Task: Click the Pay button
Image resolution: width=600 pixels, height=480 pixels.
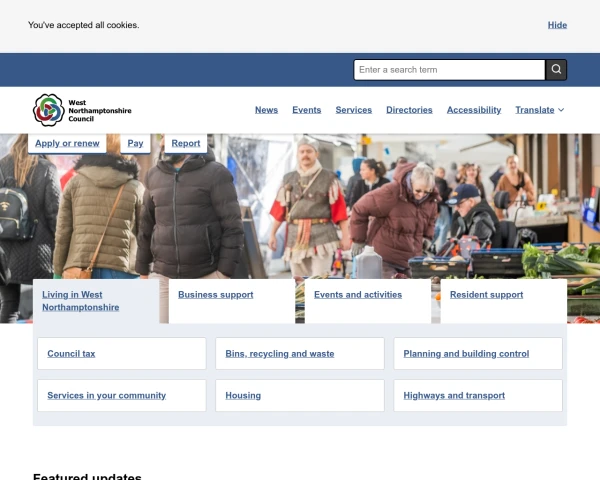Action: pyautogui.click(x=135, y=144)
